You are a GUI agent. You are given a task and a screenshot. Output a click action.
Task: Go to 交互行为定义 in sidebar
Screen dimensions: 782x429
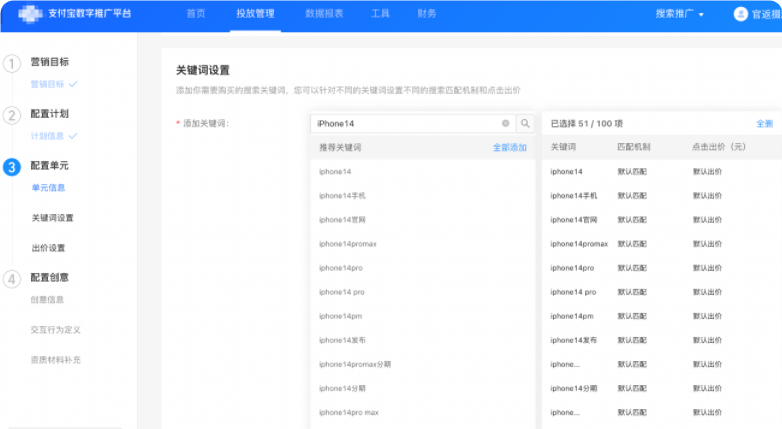[x=55, y=330]
